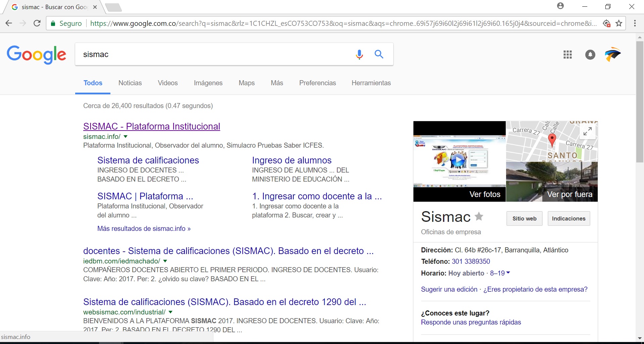Switch to the Imágenes tab
This screenshot has height=344, width=644.
[208, 83]
